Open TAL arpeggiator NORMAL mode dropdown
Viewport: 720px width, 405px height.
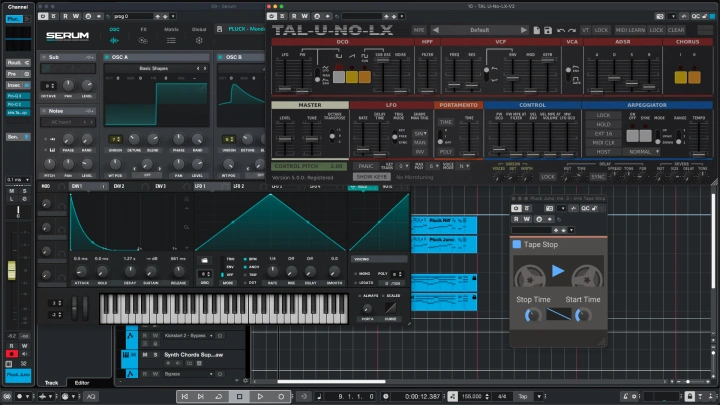click(x=643, y=152)
